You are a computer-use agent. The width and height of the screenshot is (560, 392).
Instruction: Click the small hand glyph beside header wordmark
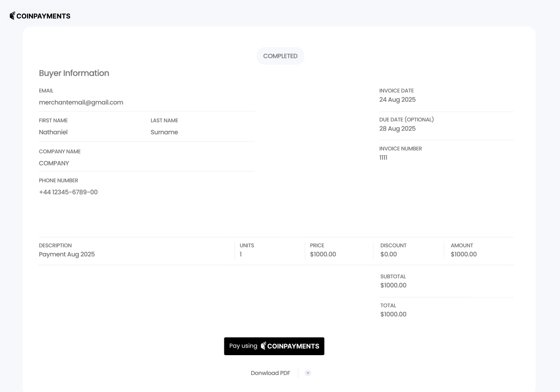12,16
